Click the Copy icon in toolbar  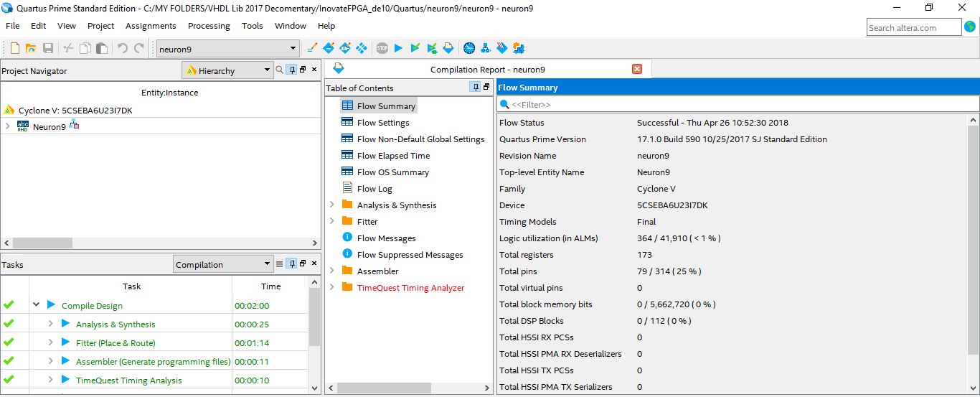(x=85, y=48)
